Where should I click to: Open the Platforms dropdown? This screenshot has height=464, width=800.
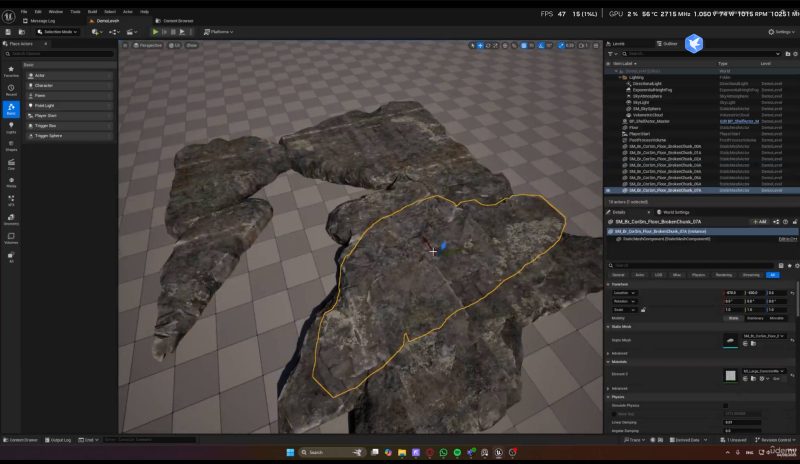point(220,32)
